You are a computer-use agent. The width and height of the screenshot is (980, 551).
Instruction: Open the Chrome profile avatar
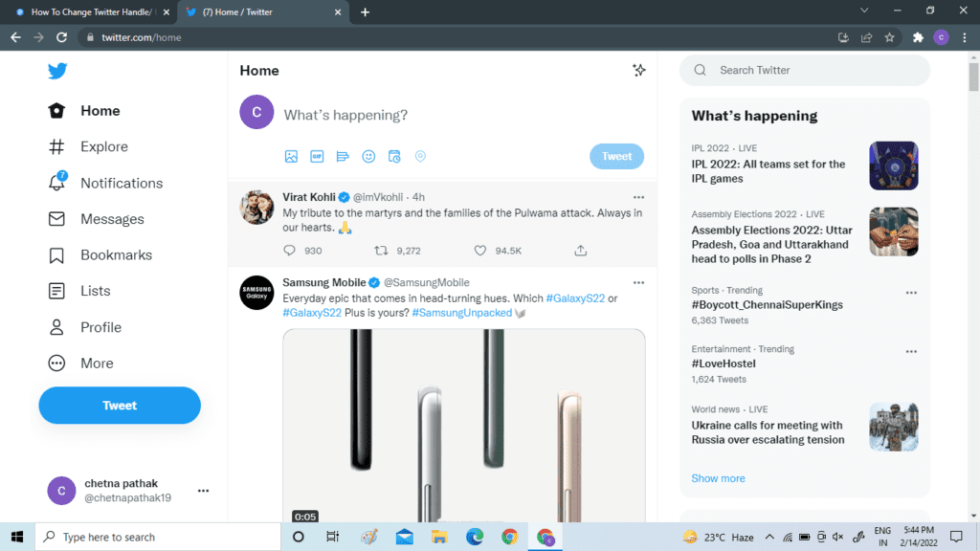coord(942,37)
